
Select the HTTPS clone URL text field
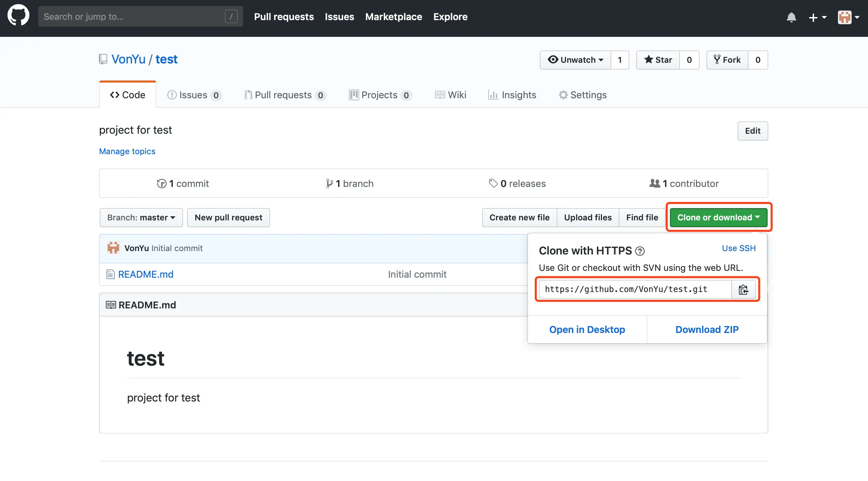tap(634, 289)
